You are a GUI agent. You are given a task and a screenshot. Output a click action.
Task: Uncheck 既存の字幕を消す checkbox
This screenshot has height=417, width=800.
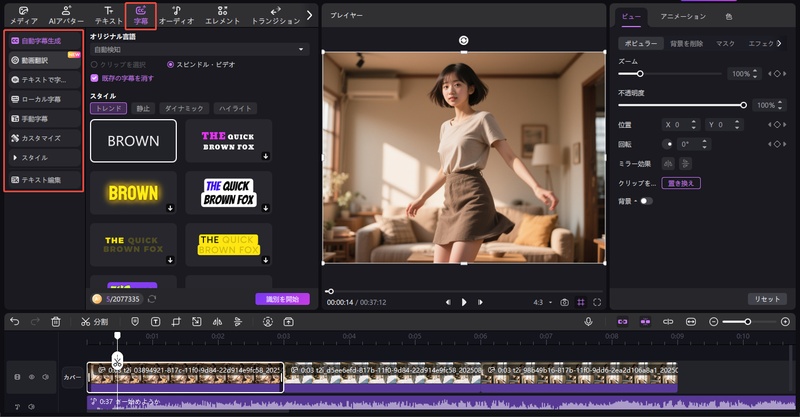[x=94, y=78]
